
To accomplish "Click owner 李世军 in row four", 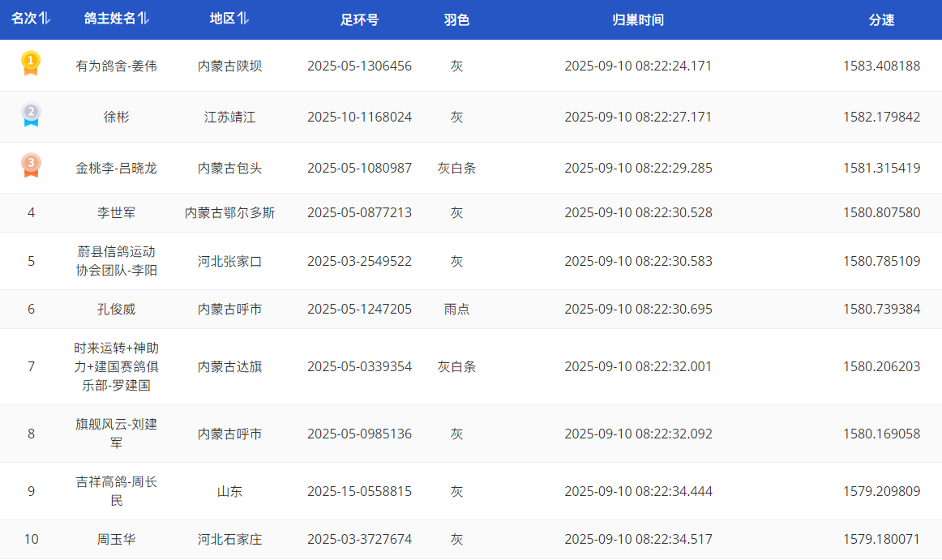I will pyautogui.click(x=116, y=212).
